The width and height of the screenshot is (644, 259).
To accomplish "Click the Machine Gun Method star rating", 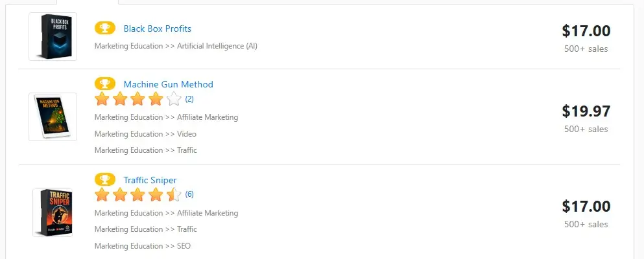I will coord(137,99).
